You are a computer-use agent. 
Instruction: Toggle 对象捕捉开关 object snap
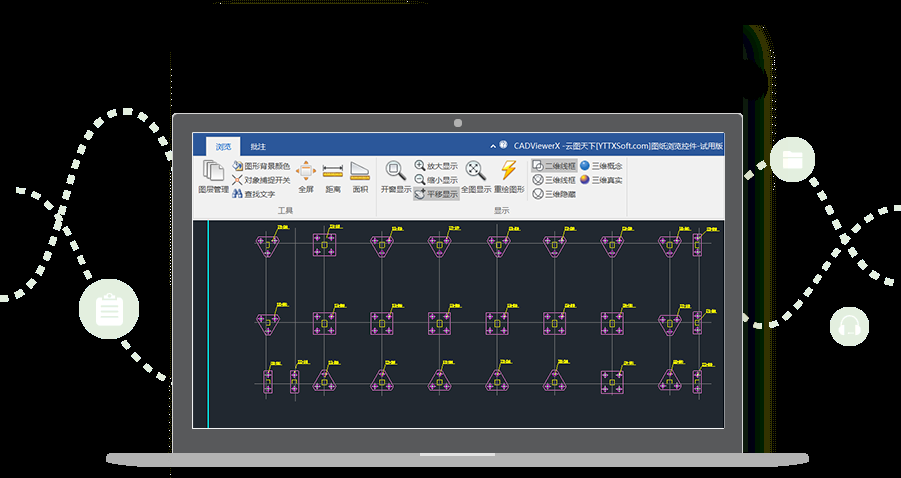[260, 180]
